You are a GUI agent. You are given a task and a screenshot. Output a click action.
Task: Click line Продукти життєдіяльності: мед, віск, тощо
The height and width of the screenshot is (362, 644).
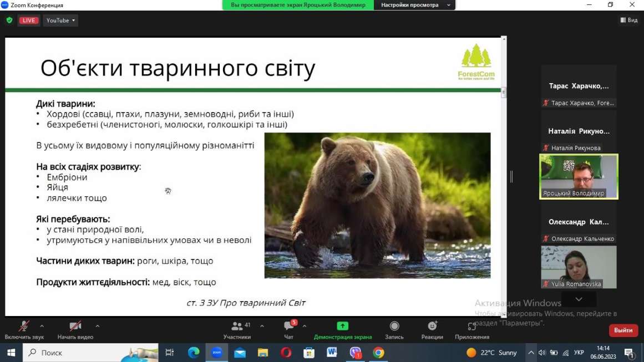pos(126,282)
